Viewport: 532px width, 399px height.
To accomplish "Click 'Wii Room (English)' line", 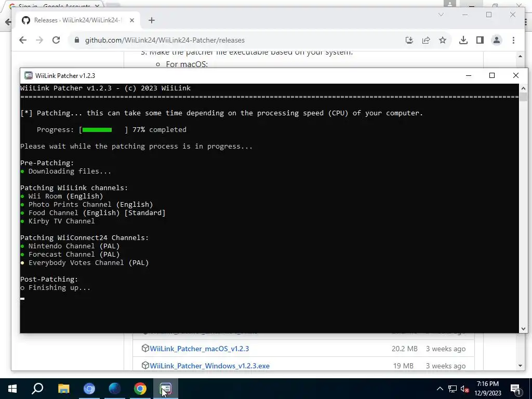I will coord(65,196).
